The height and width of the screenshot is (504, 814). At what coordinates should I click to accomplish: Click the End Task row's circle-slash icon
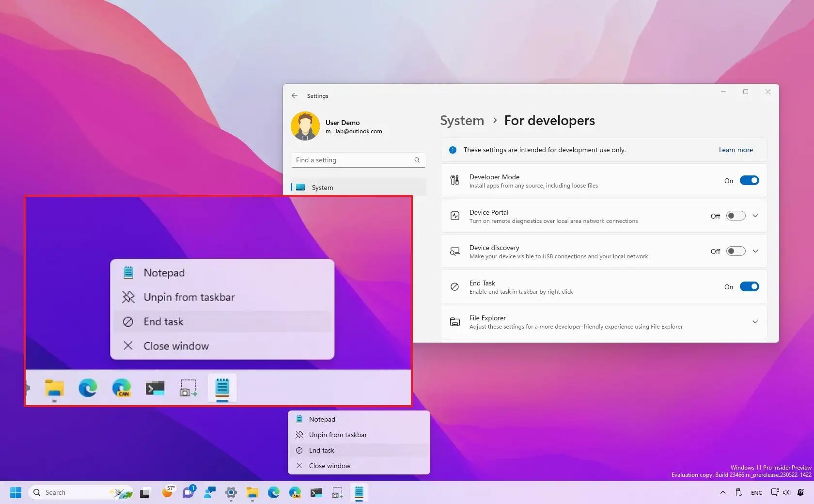(x=454, y=286)
